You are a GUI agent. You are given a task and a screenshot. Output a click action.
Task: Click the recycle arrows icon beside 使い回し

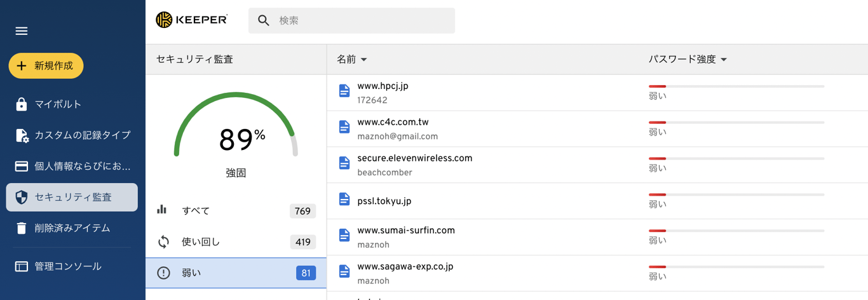163,242
